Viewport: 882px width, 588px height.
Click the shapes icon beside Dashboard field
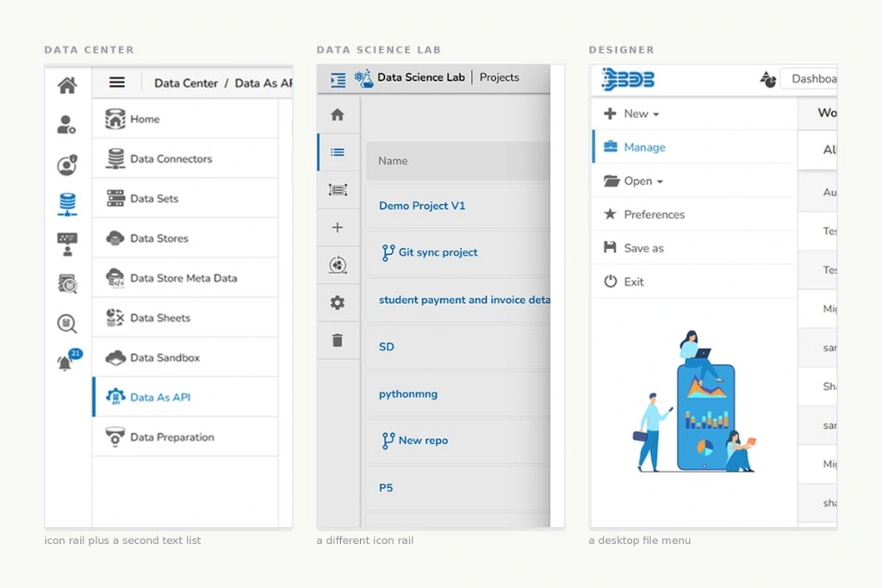767,79
